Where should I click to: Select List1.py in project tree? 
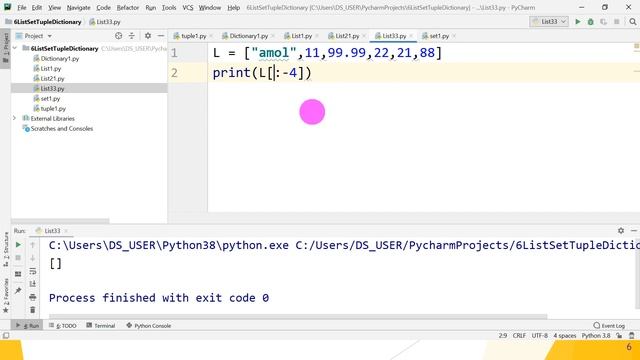[51, 69]
